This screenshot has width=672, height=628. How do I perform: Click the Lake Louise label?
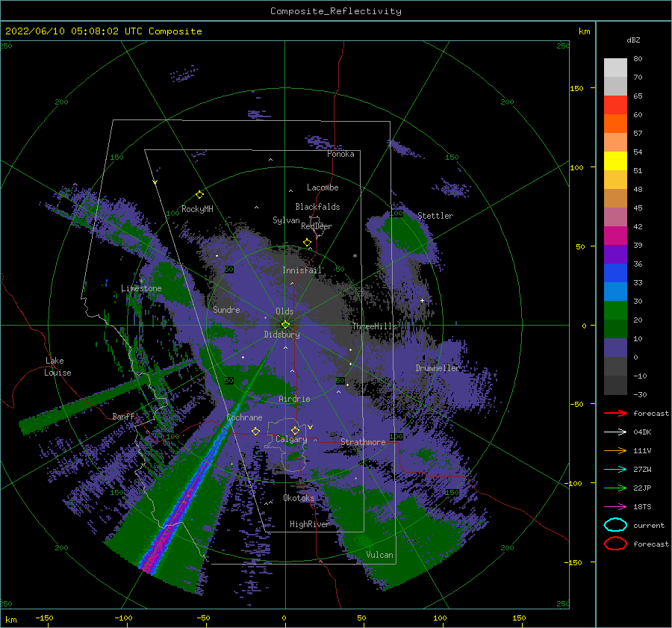(57, 367)
